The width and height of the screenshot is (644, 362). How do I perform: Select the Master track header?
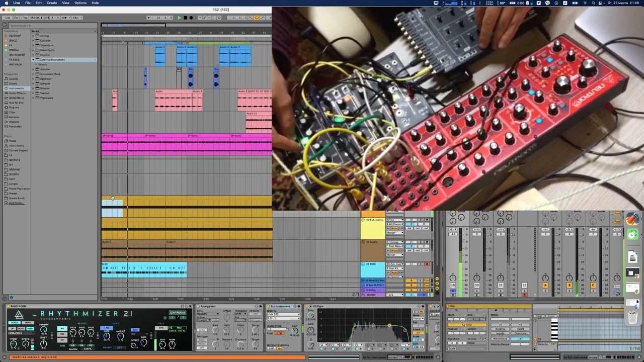coord(372,295)
